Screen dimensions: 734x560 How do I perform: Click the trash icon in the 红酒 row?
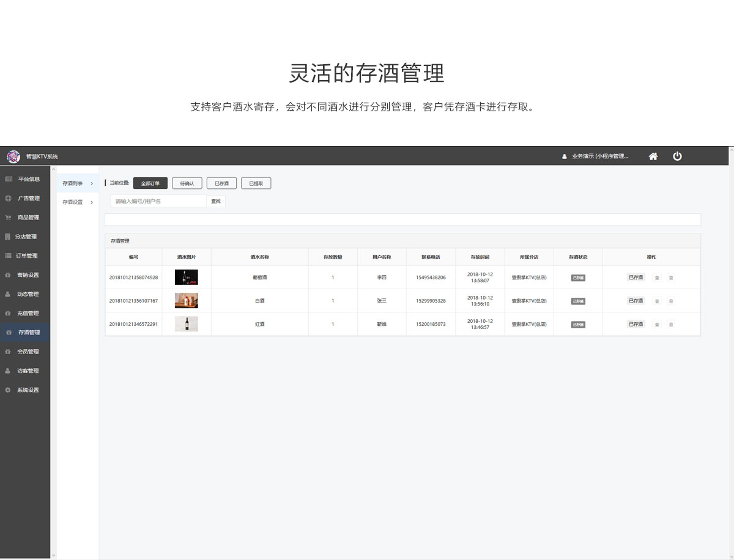(670, 324)
